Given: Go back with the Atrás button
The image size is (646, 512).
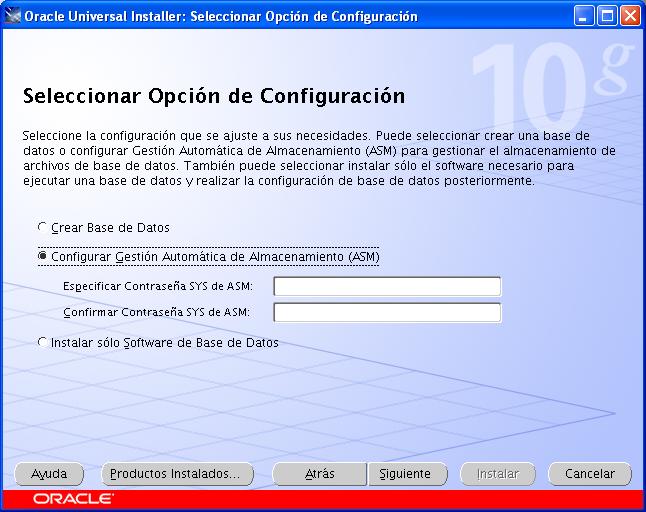Looking at the screenshot, I should (x=320, y=474).
